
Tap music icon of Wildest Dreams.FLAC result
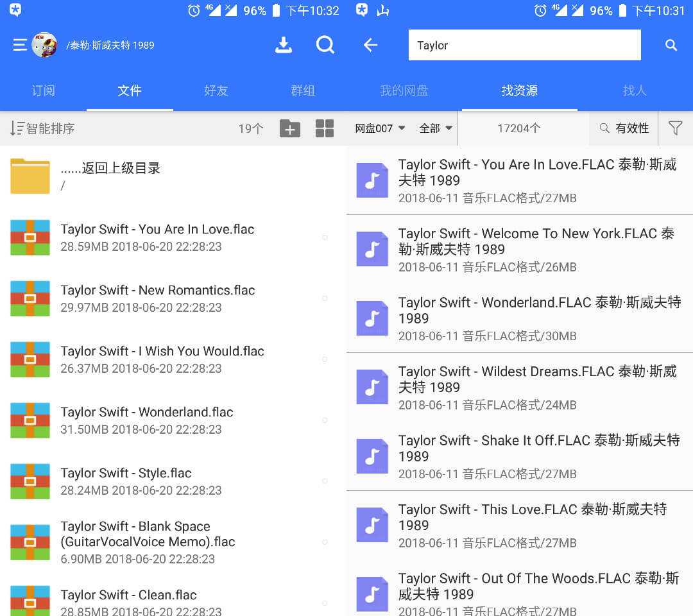[x=372, y=387]
